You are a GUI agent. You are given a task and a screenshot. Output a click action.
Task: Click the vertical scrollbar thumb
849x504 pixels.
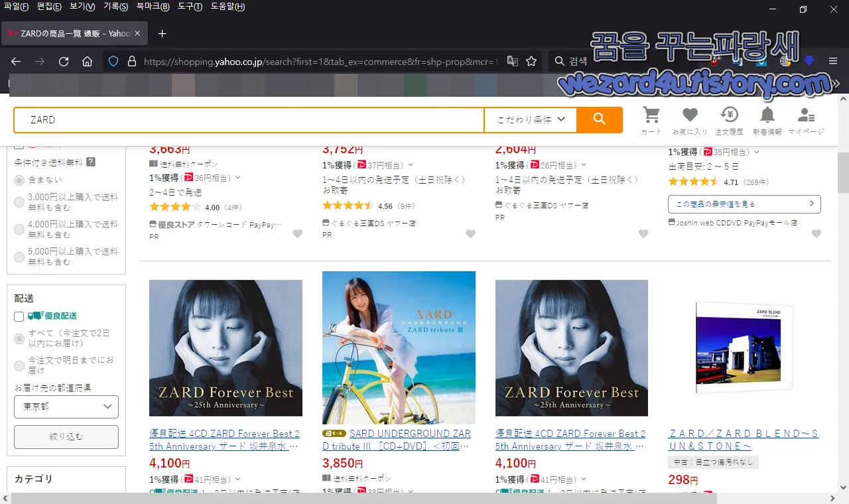tap(842, 172)
